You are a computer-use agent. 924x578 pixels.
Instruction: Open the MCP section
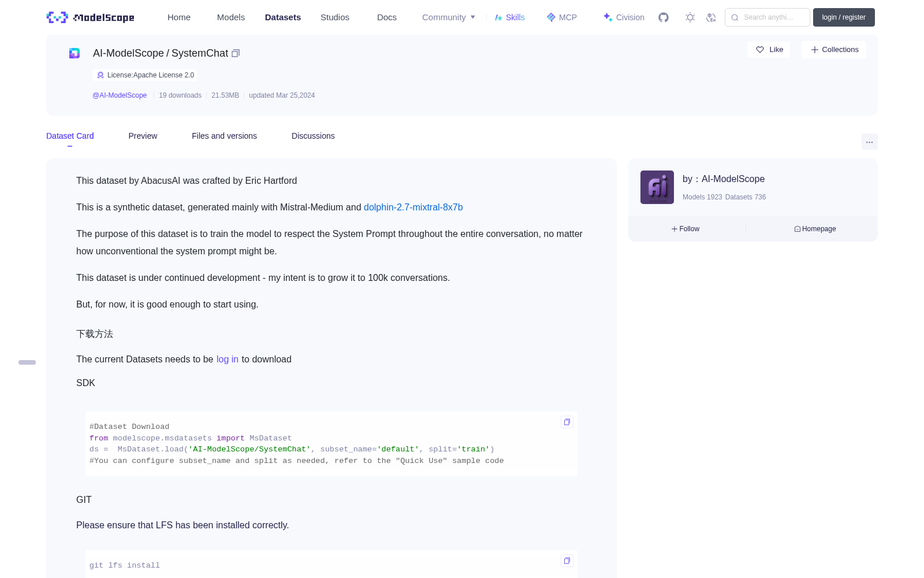[561, 17]
